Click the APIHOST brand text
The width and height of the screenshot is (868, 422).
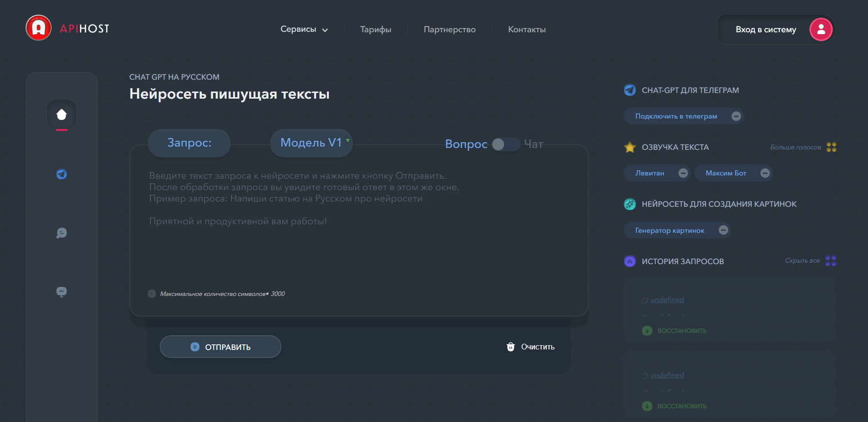coord(84,28)
